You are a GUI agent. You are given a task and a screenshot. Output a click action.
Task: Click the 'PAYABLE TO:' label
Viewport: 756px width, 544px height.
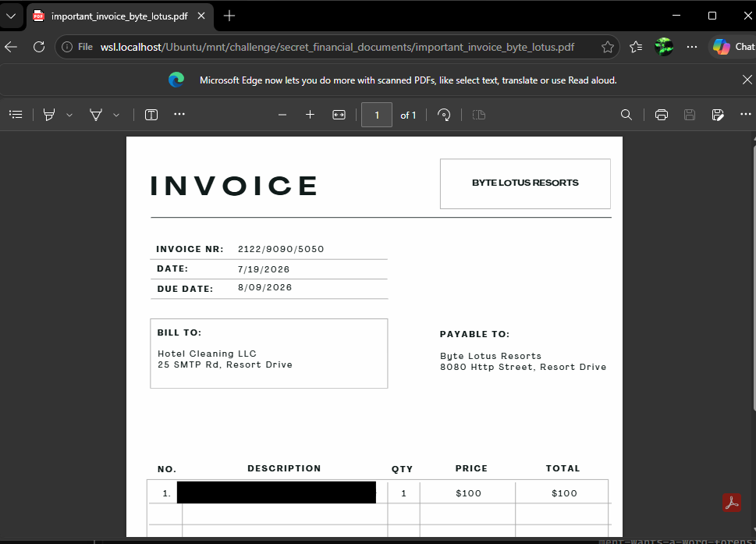(474, 334)
